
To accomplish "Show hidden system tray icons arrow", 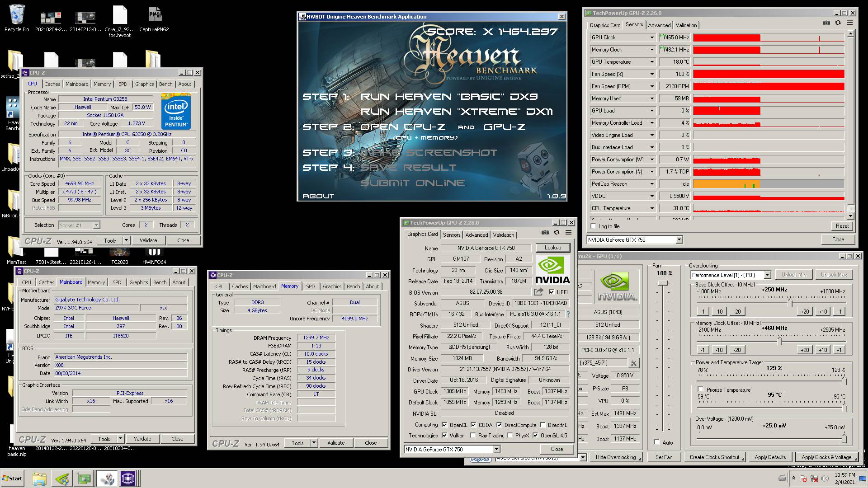I will click(793, 478).
